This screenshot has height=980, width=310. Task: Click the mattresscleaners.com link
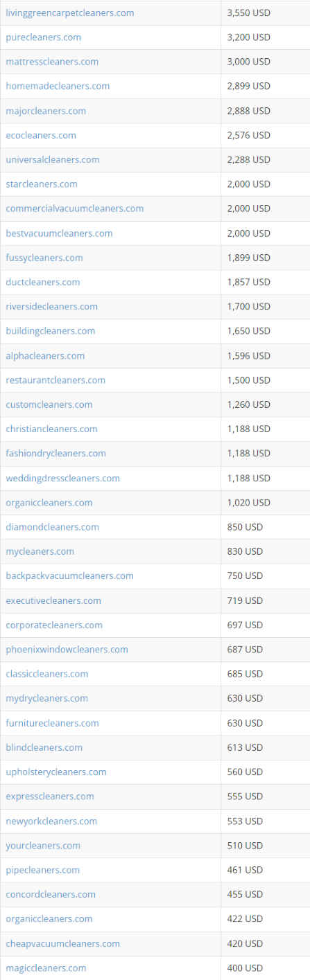click(x=52, y=62)
